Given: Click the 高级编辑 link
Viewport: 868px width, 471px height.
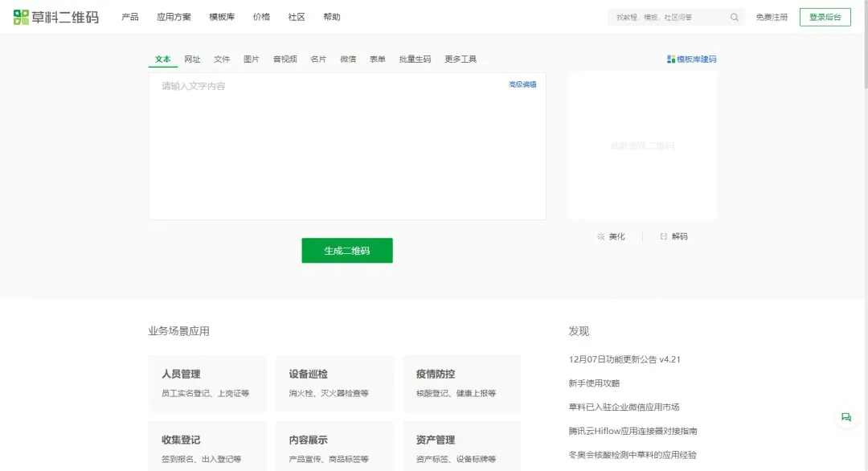Looking at the screenshot, I should click(x=522, y=84).
